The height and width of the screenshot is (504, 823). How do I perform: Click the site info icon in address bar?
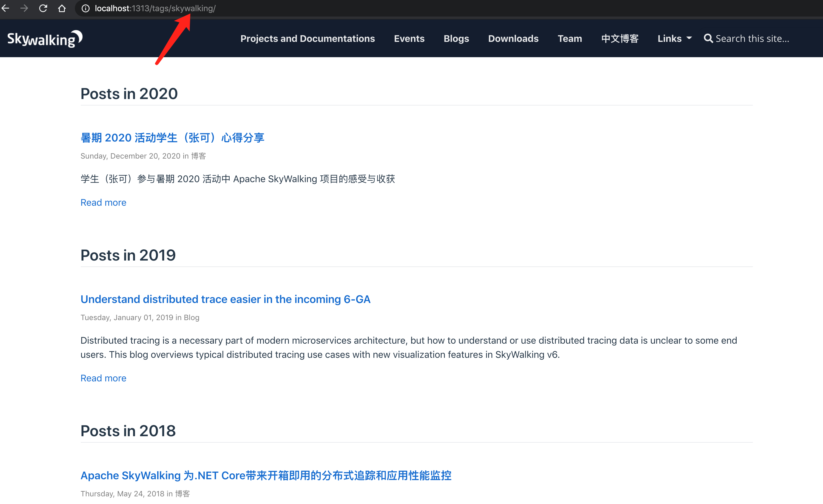(x=85, y=8)
